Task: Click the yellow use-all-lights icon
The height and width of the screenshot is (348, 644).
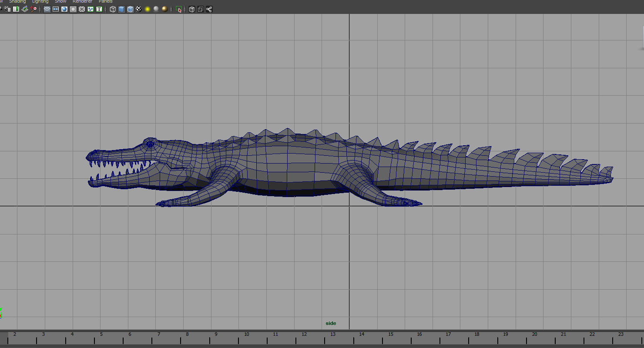Action: click(148, 9)
